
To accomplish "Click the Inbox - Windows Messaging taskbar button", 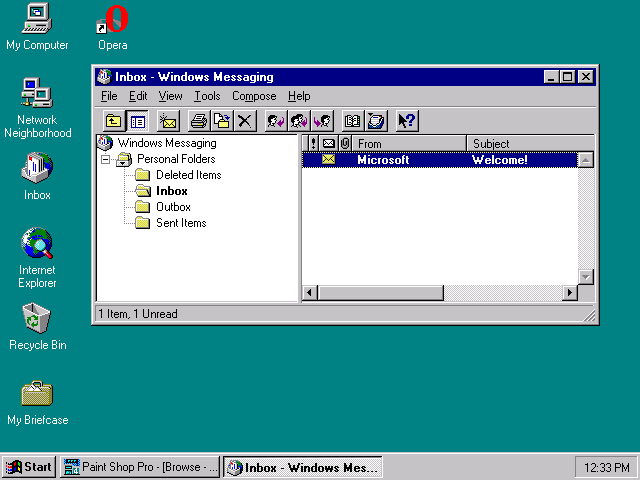I will pyautogui.click(x=302, y=467).
